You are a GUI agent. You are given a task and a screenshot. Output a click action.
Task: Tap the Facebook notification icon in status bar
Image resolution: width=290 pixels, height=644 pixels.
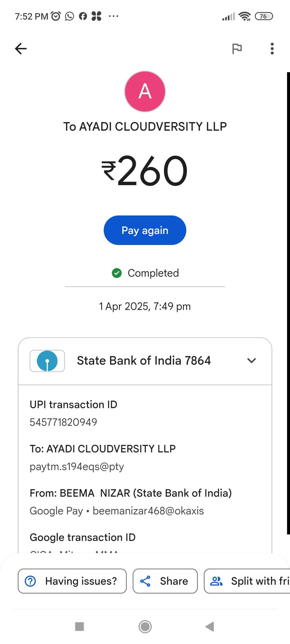(83, 16)
